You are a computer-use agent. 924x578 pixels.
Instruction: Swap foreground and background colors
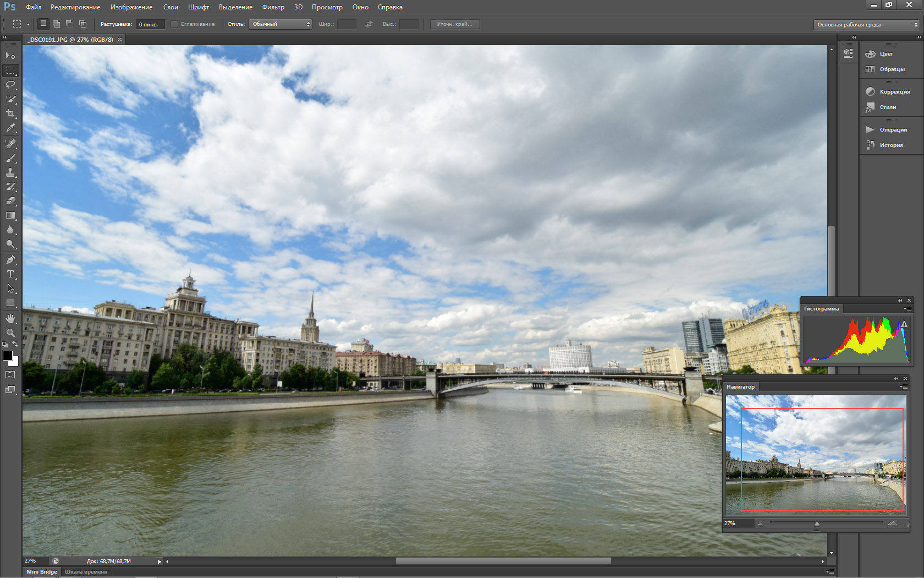(15, 344)
